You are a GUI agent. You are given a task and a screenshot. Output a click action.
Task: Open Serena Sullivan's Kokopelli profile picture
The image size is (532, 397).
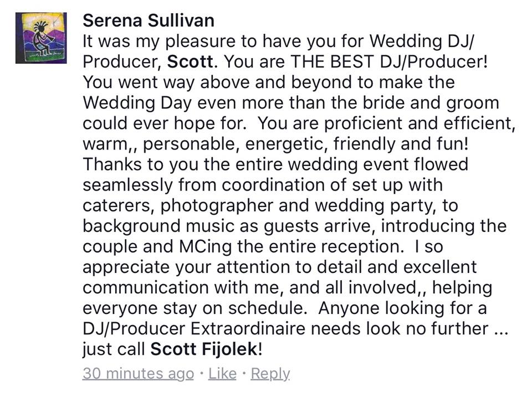click(41, 38)
